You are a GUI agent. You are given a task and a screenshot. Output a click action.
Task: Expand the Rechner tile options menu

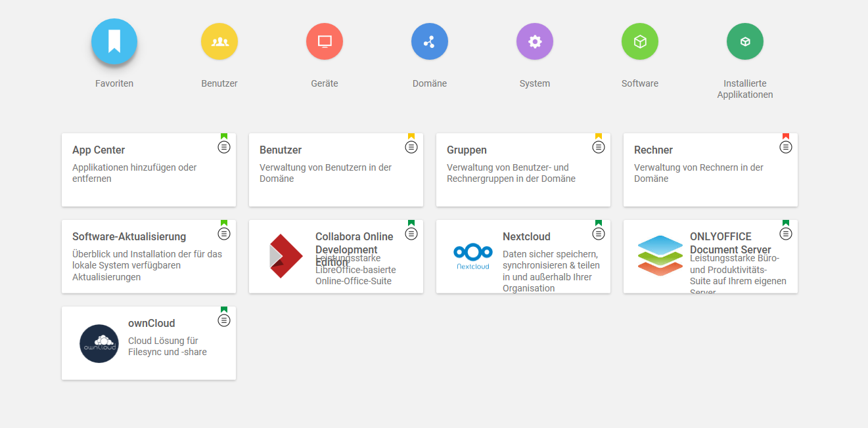click(786, 147)
